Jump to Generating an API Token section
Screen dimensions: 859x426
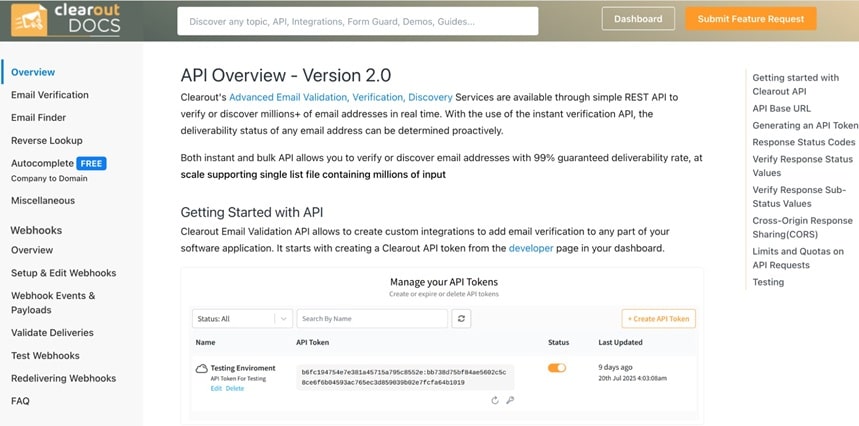click(x=805, y=125)
